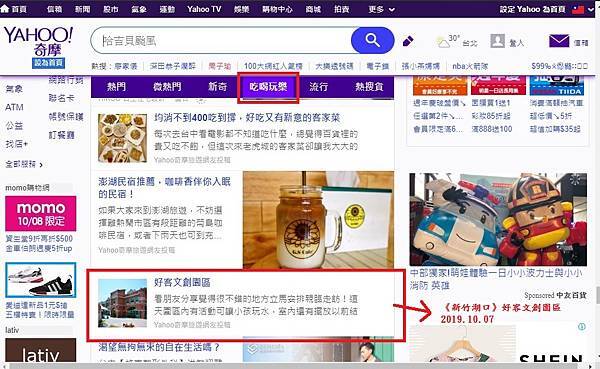Click the user avatar login icon
Image resolution: width=600 pixels, height=369 pixels.
[497, 41]
